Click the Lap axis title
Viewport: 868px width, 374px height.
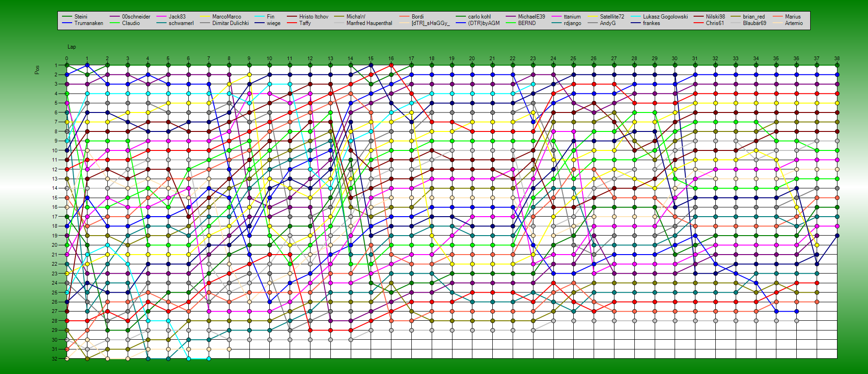pos(72,47)
